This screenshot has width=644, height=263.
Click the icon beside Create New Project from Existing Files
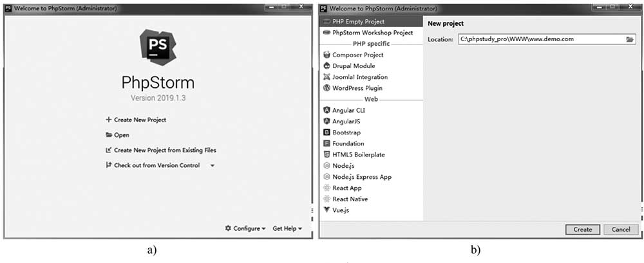pyautogui.click(x=109, y=150)
